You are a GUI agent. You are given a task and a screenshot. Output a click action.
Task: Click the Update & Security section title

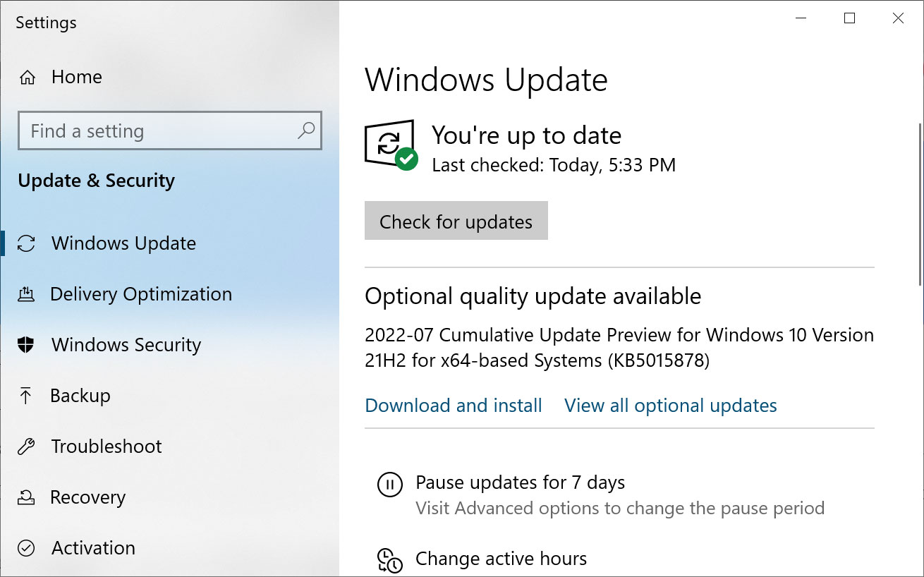(x=97, y=181)
